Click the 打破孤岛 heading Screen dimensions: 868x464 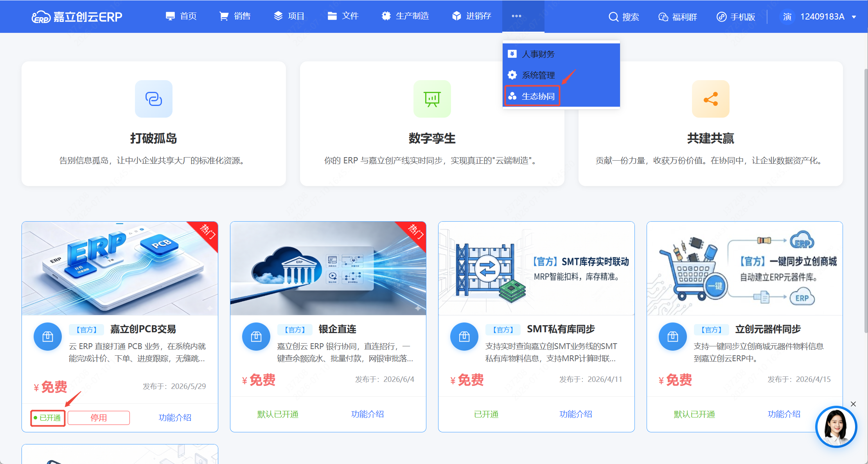(154, 138)
